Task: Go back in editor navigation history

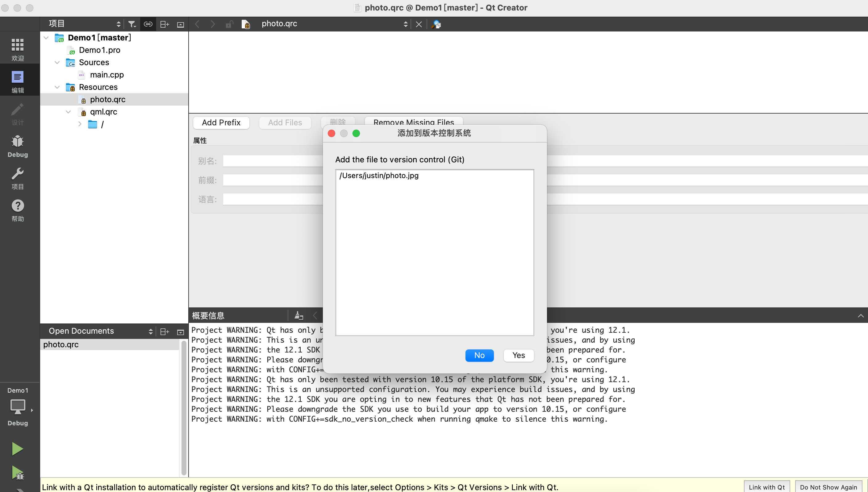Action: [197, 24]
